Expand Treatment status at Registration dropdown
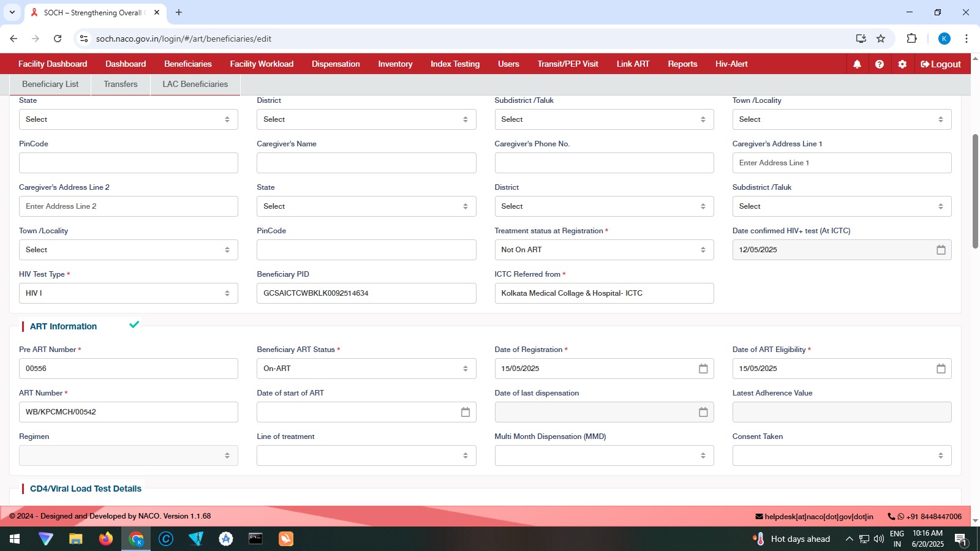This screenshot has height=551, width=980. 604,250
